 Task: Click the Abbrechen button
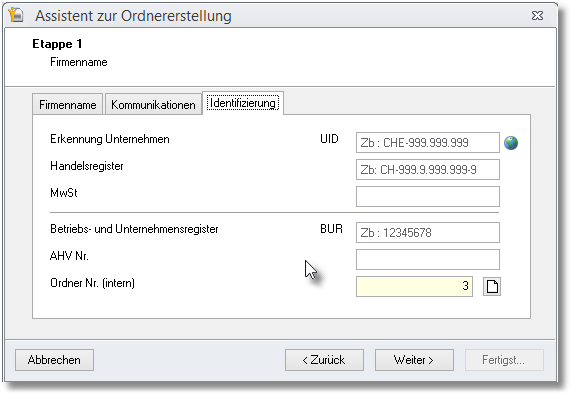(x=54, y=360)
